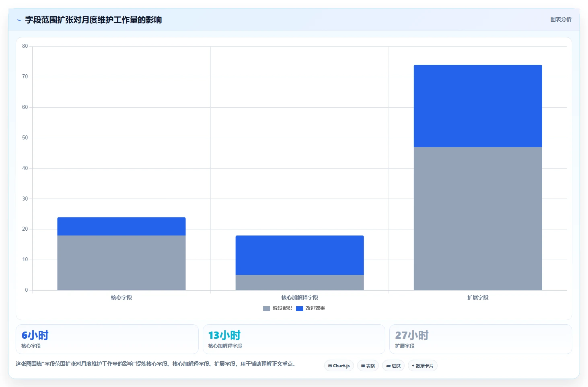Screen dimensions: 588x387
Task: Click the 表格 tag chip
Action: click(x=368, y=366)
